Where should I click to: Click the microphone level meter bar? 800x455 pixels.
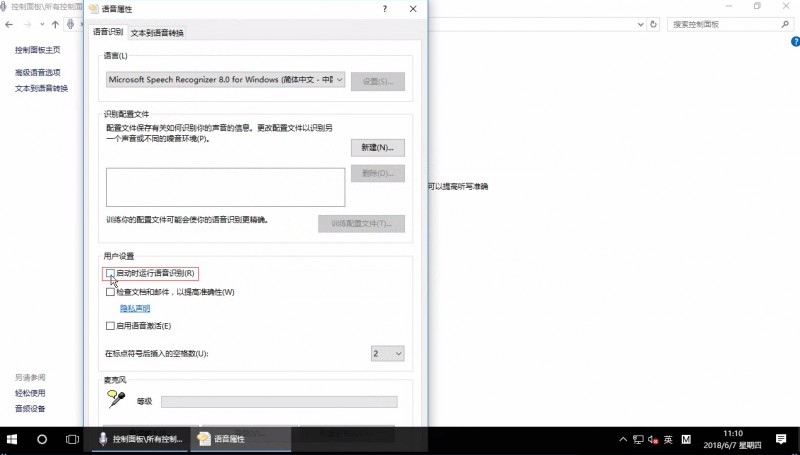[x=279, y=401]
